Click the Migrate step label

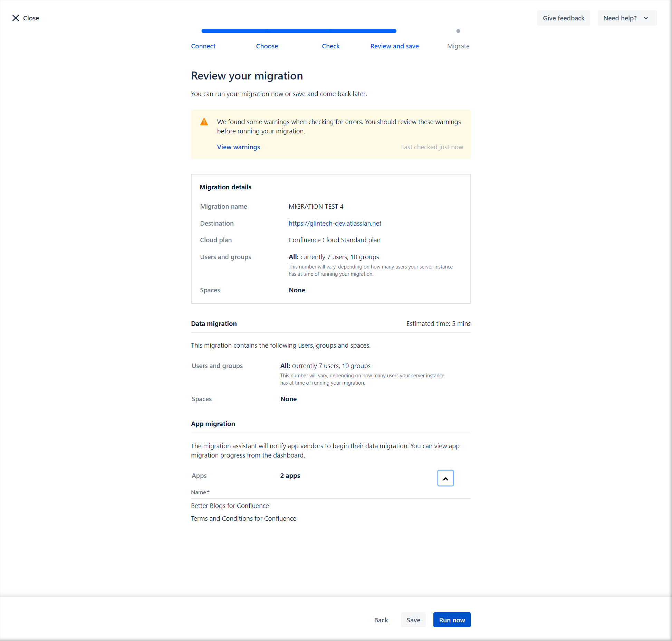458,46
